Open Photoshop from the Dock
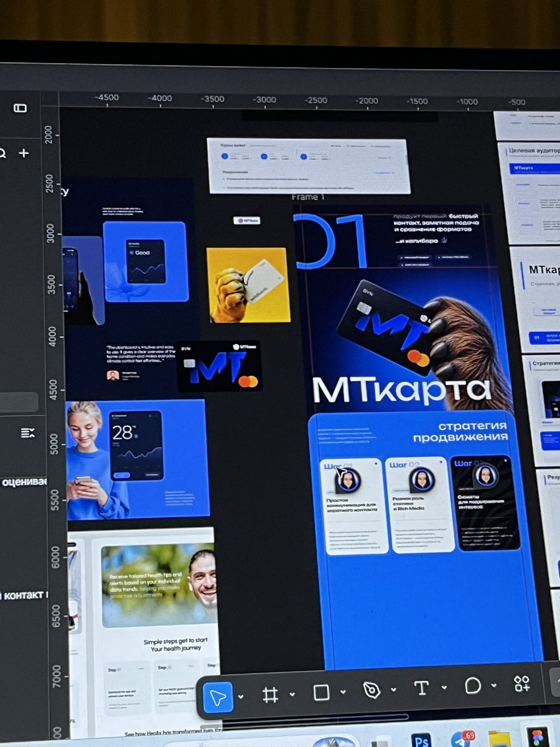Viewport: 560px width, 747px height. (421, 741)
